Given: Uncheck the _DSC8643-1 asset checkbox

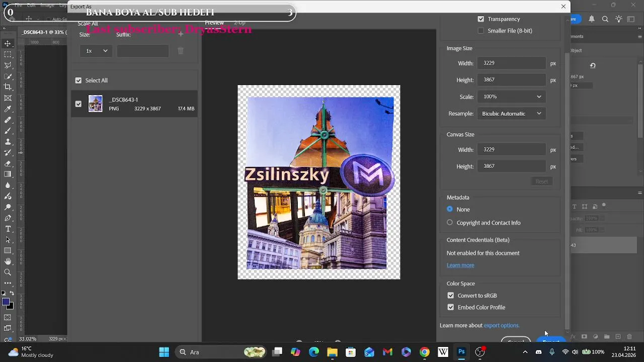Looking at the screenshot, I should pyautogui.click(x=78, y=104).
